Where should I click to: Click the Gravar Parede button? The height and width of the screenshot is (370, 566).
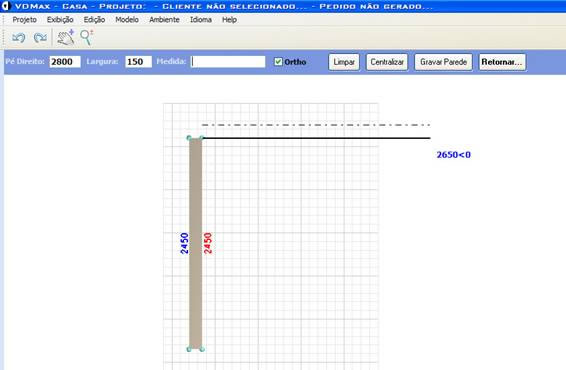pos(443,62)
